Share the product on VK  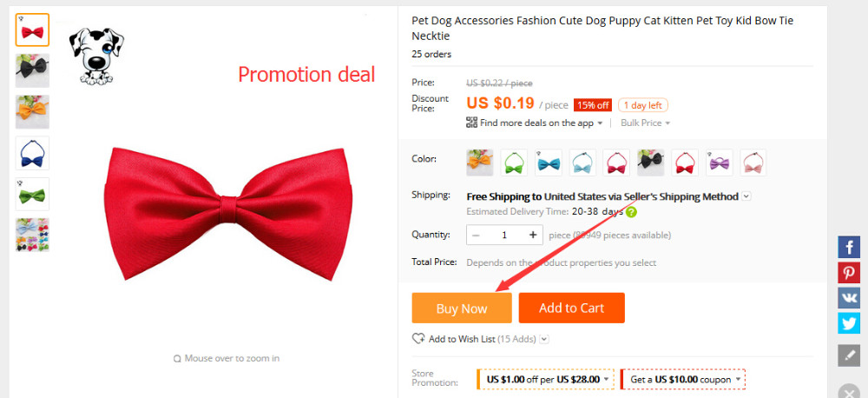click(x=849, y=298)
